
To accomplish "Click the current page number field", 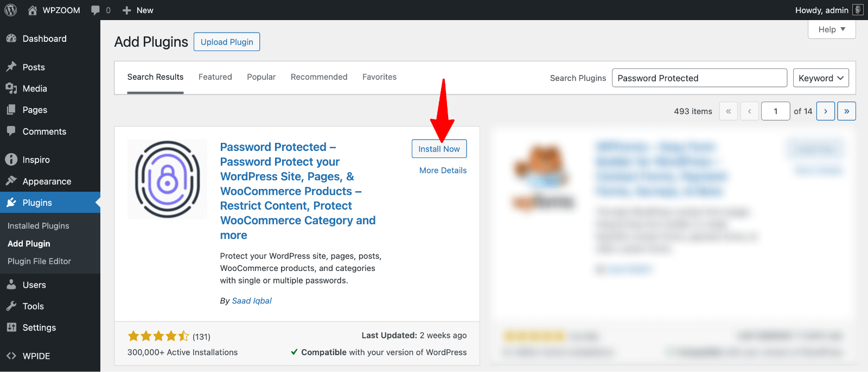I will (775, 111).
